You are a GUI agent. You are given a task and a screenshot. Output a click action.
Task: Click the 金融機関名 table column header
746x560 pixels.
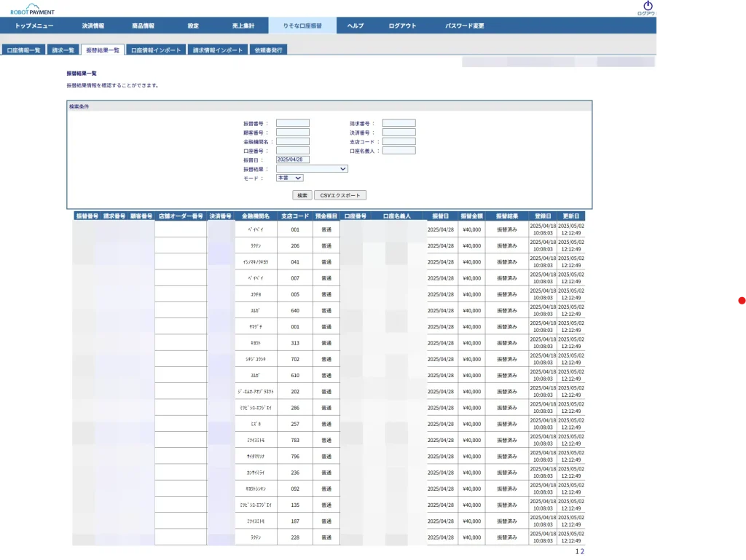(x=256, y=216)
